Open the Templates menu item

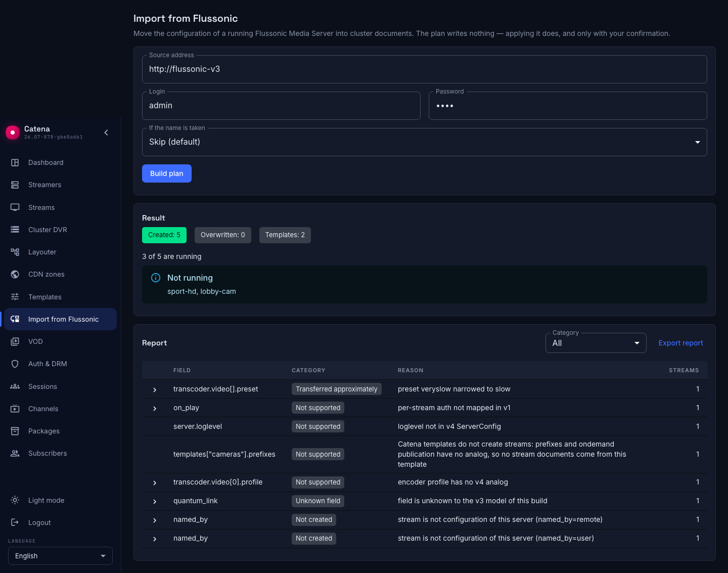tap(61, 297)
